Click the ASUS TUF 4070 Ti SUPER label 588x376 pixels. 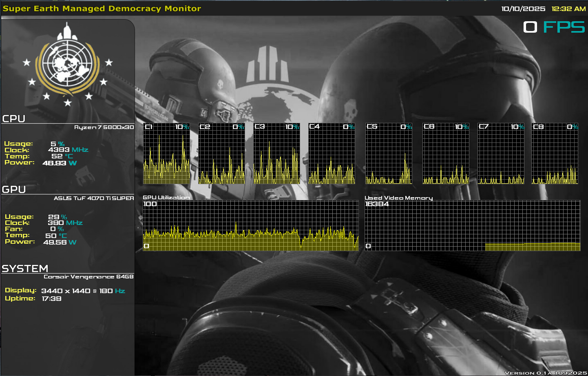pyautogui.click(x=94, y=198)
